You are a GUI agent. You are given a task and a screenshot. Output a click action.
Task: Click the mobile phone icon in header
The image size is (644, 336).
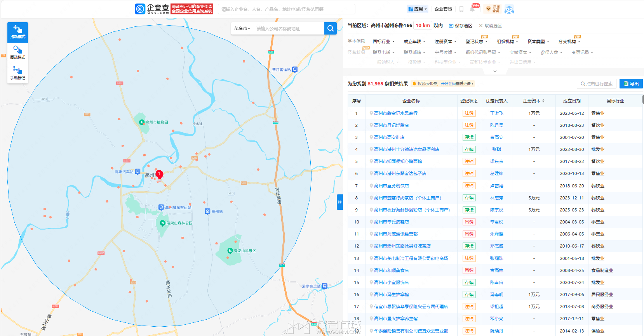click(x=461, y=9)
